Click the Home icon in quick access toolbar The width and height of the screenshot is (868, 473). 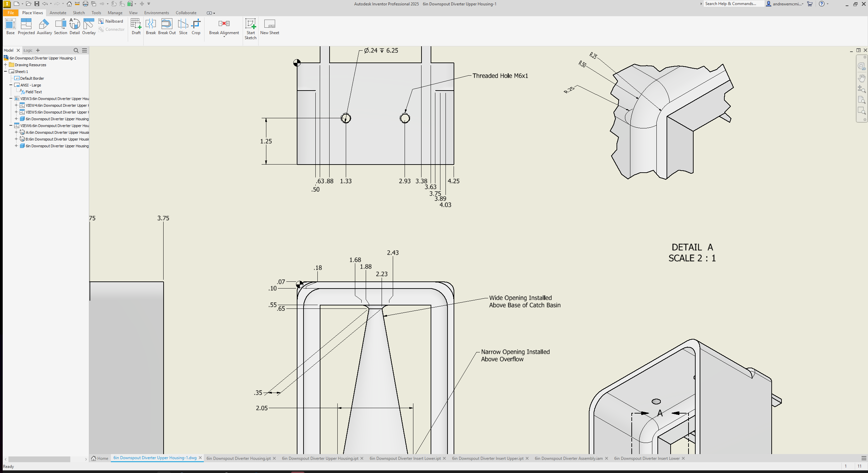click(x=69, y=4)
